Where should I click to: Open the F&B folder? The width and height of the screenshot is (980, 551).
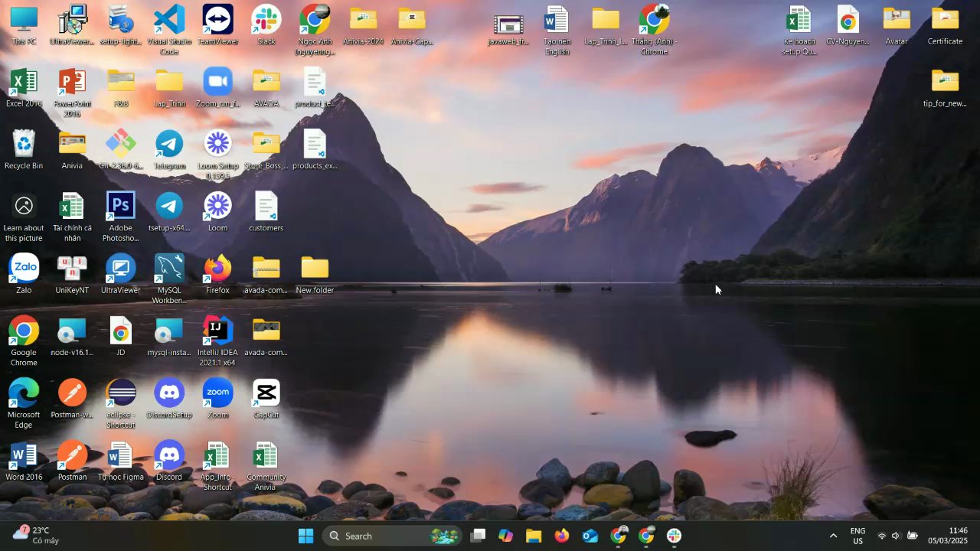coord(121,87)
